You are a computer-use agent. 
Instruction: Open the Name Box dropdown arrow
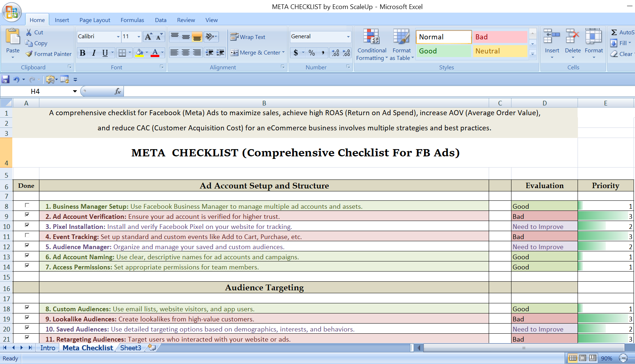point(75,91)
